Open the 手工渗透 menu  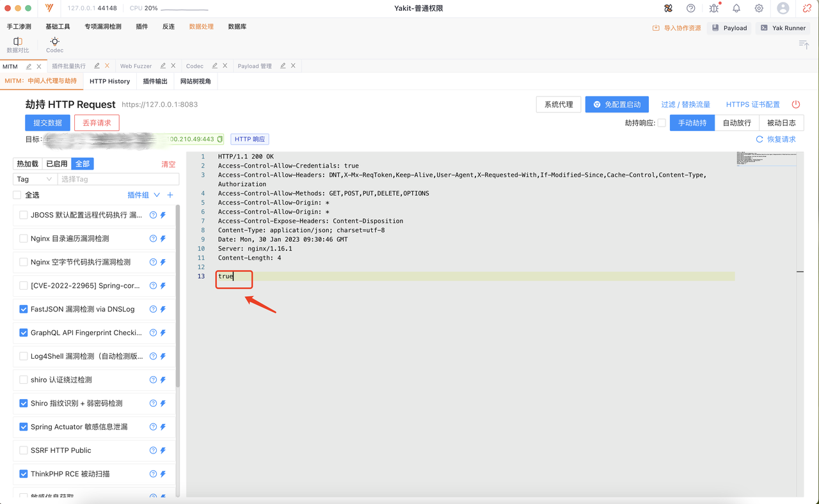tap(19, 27)
